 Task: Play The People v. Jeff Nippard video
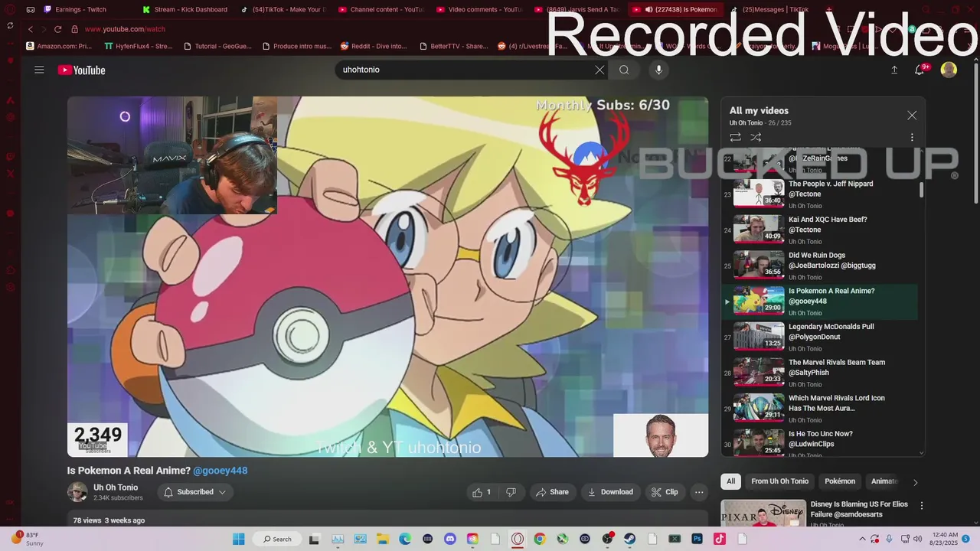(x=819, y=194)
